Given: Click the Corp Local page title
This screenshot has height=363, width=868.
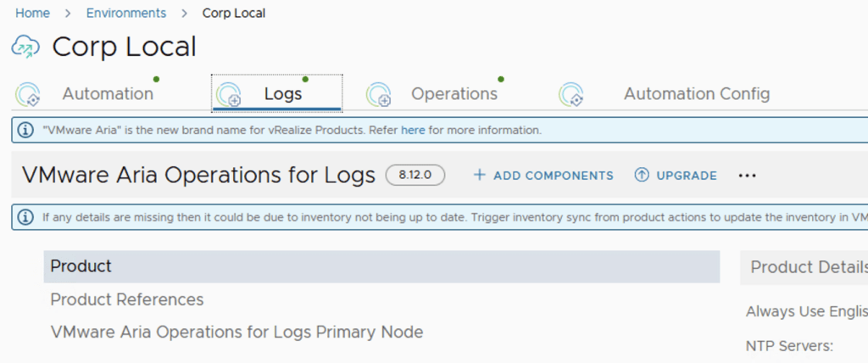Looking at the screenshot, I should 125,47.
